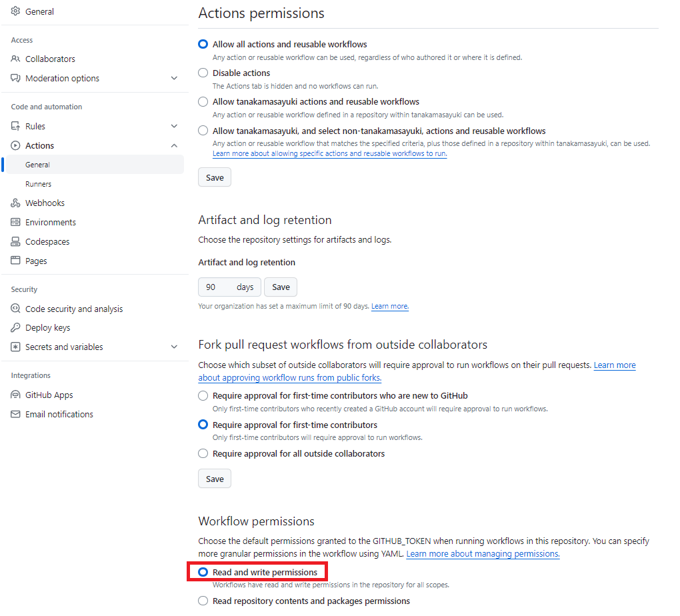Open Collaborators via its people icon
The image size is (680, 616).
tap(15, 59)
